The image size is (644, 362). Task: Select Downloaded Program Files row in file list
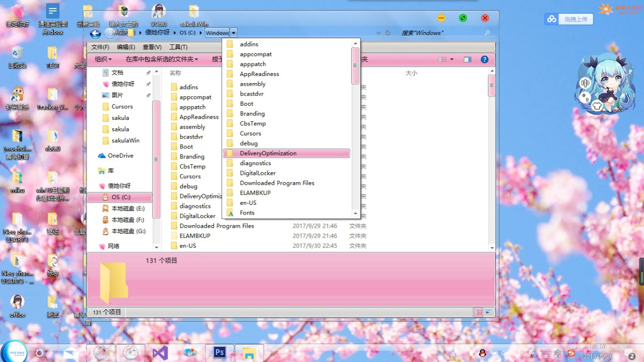click(x=268, y=226)
